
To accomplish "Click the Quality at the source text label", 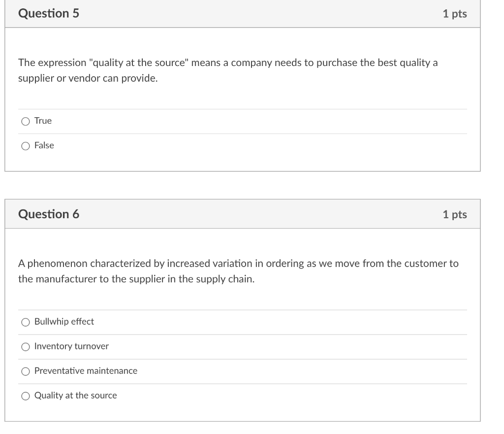I will click(x=75, y=396).
